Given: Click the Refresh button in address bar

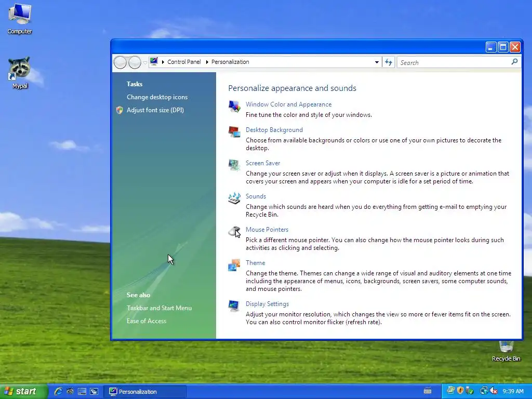Looking at the screenshot, I should tap(389, 62).
